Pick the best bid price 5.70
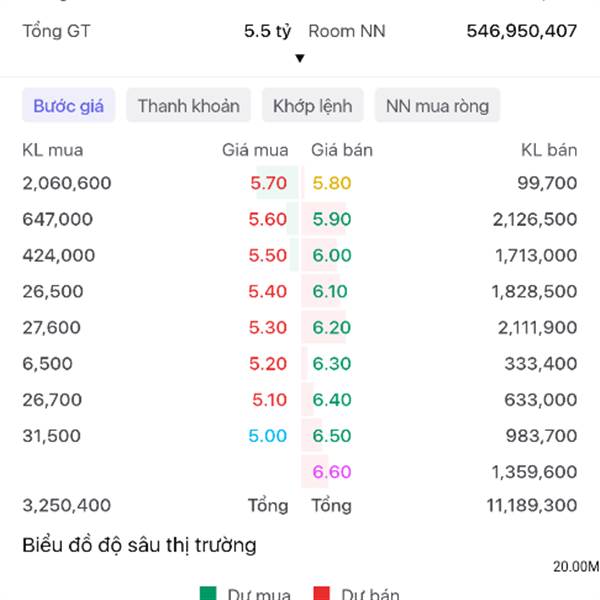Viewport: 600px width, 600px height. pyautogui.click(x=268, y=183)
